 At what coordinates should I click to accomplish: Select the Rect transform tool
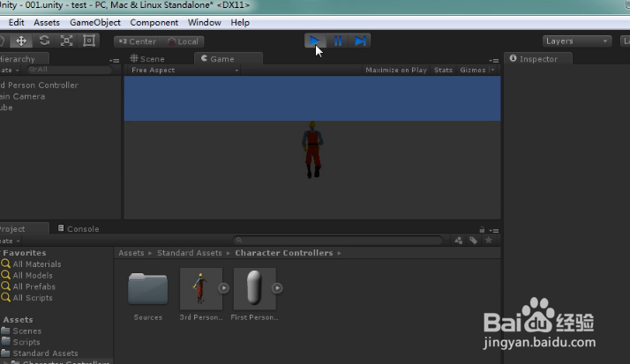pos(89,41)
